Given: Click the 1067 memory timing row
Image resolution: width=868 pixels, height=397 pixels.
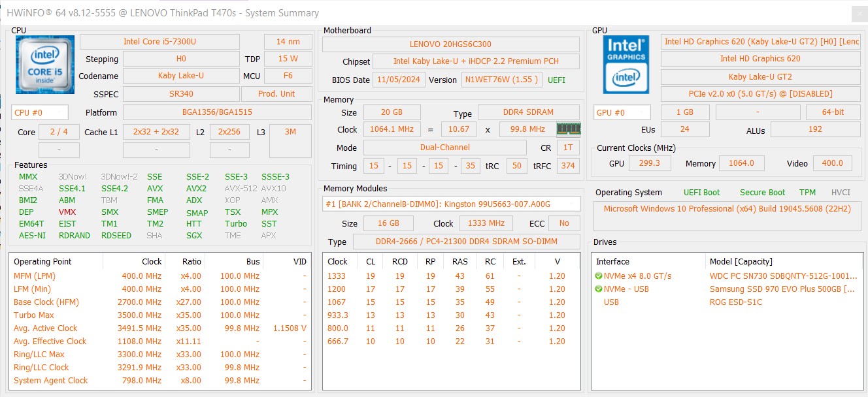Looking at the screenshot, I should pos(452,302).
